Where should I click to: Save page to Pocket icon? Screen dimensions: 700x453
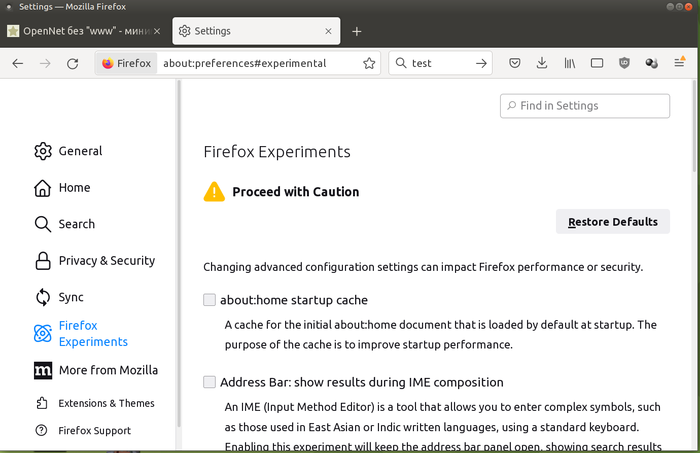click(514, 63)
